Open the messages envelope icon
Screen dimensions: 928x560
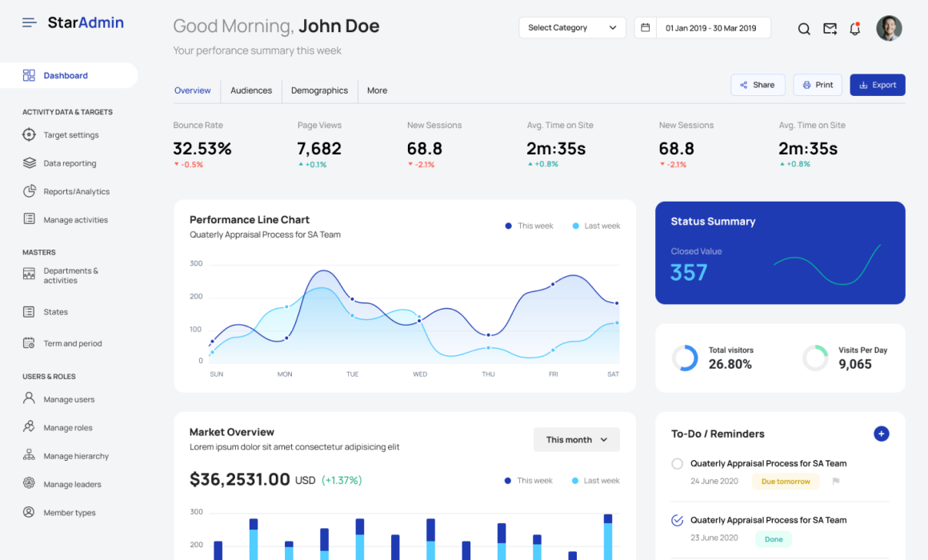click(830, 28)
